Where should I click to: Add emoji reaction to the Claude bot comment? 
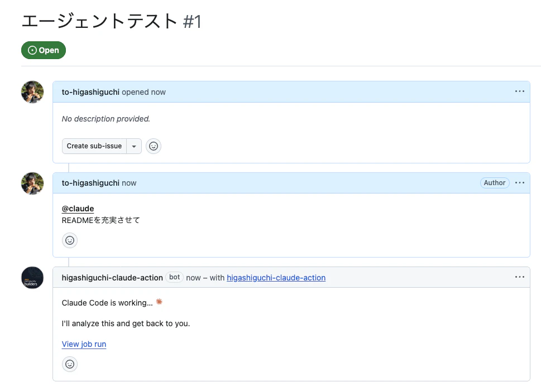click(69, 364)
